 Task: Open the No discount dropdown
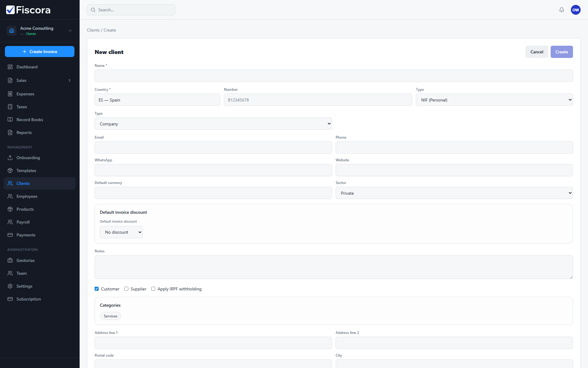click(x=121, y=232)
